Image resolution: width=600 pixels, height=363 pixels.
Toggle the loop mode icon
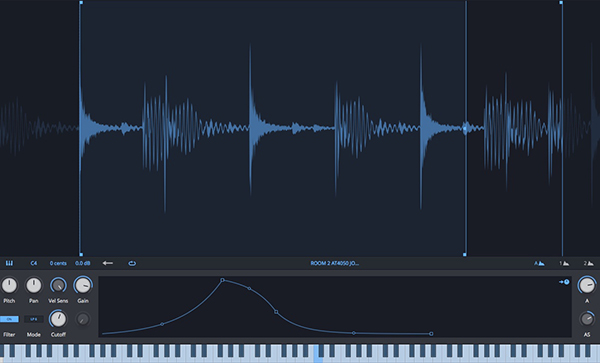click(132, 263)
